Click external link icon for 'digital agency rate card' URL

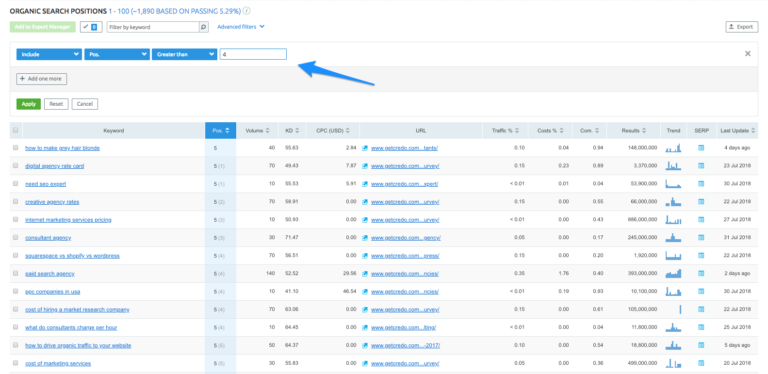[x=364, y=166]
